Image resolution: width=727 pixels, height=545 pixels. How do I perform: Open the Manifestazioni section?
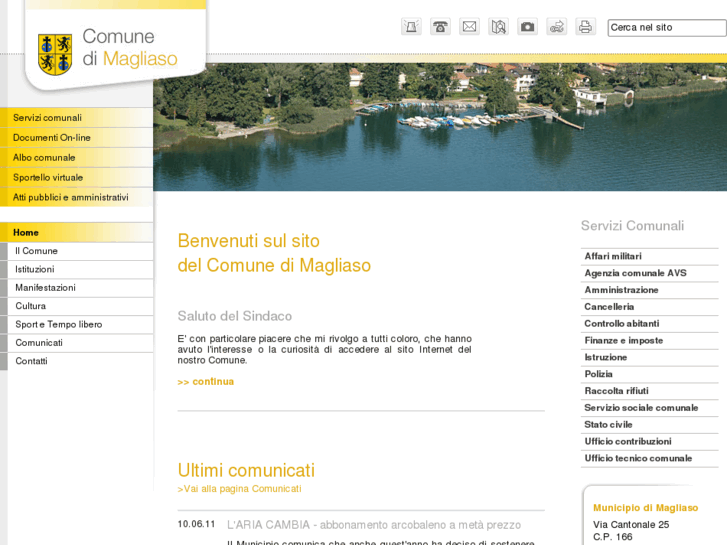[77, 288]
